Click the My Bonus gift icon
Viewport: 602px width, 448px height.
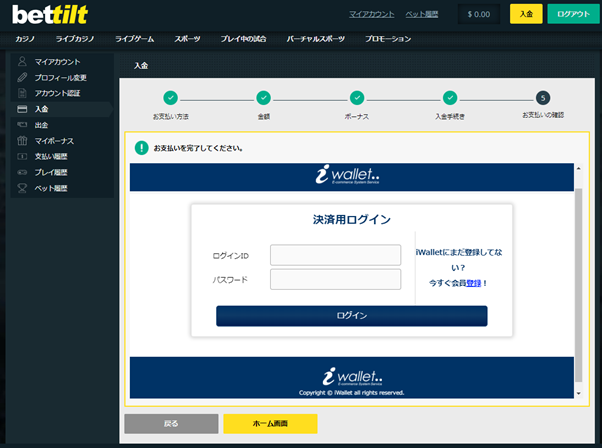22,141
